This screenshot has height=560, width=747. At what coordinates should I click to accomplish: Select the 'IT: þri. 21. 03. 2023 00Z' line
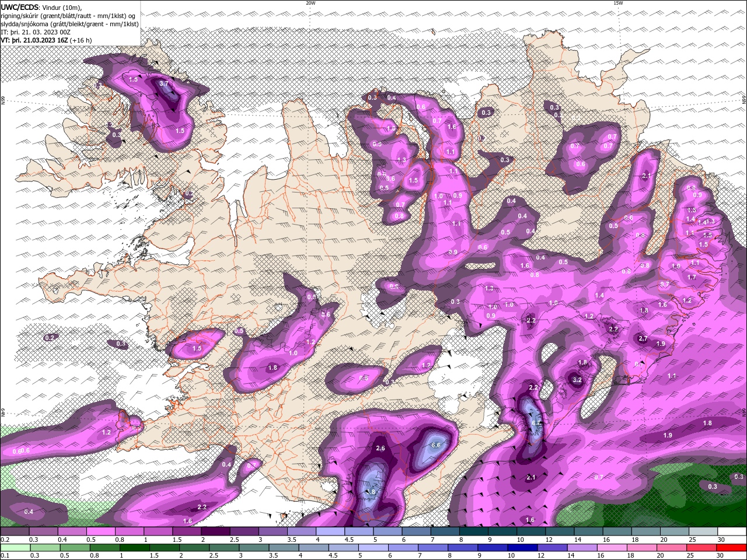(x=35, y=32)
